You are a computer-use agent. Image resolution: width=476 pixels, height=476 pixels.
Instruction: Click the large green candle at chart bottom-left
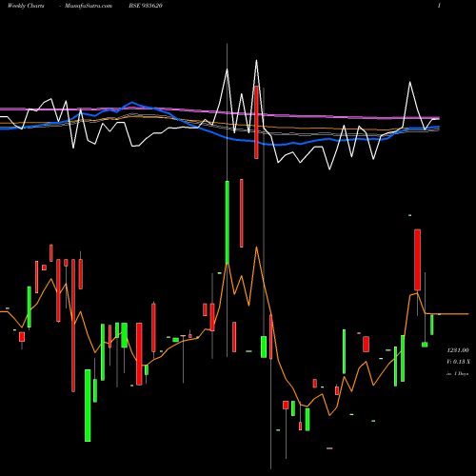click(x=88, y=406)
